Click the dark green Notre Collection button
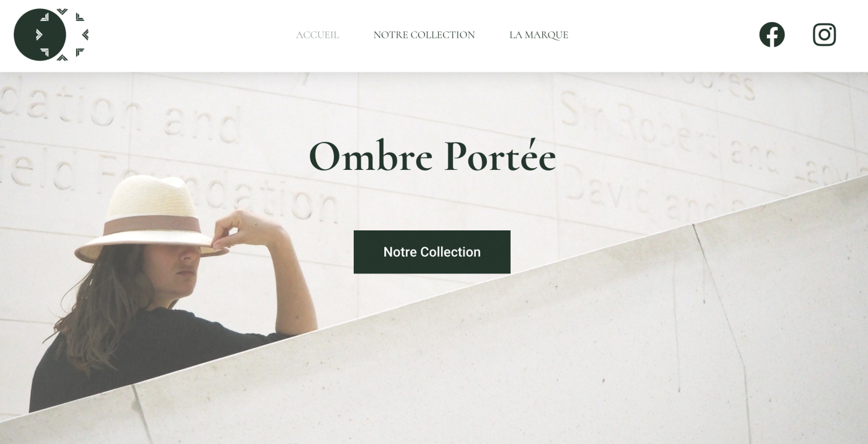 click(432, 252)
